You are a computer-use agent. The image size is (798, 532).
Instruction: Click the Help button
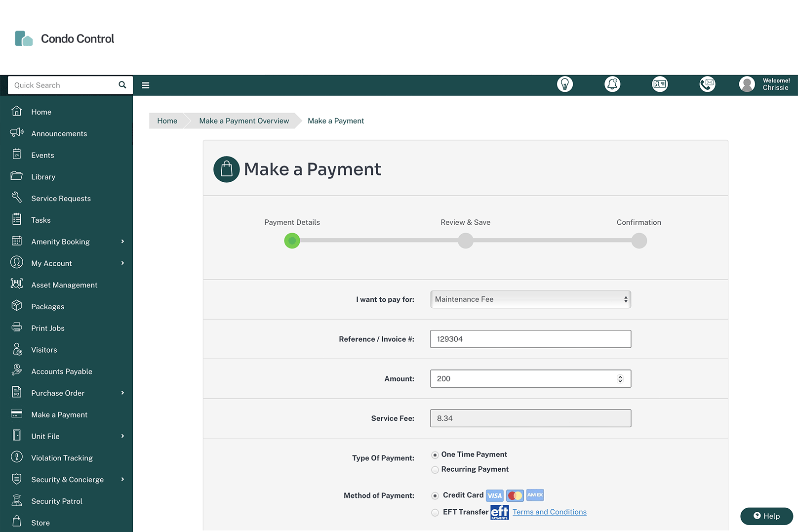pos(766,516)
